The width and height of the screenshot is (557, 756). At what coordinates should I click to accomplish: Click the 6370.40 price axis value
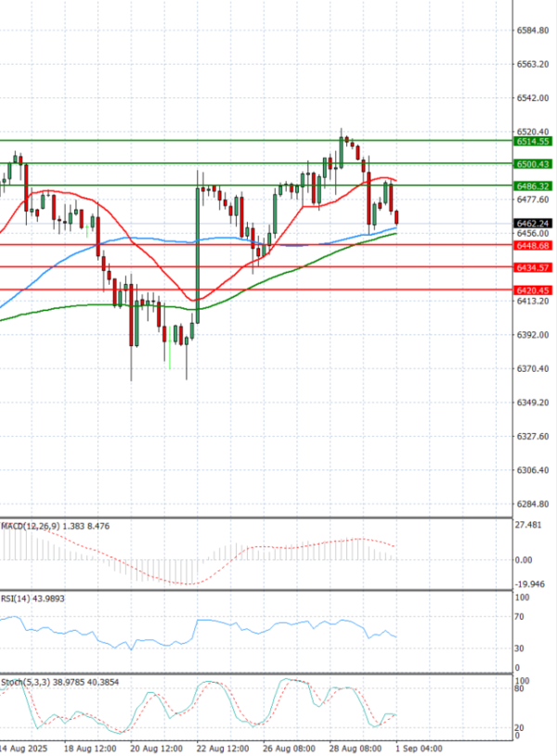(x=533, y=369)
